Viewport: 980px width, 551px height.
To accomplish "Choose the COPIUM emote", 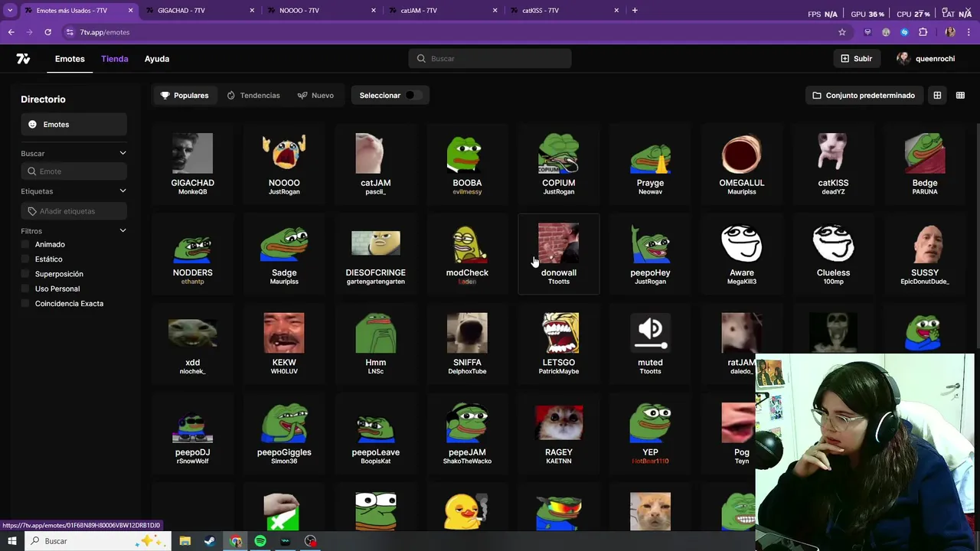I will click(x=559, y=164).
